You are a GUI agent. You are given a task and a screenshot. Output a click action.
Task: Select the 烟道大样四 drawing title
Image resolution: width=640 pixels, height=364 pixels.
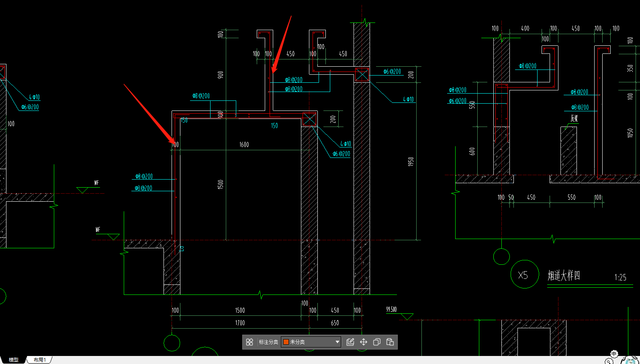point(564,276)
